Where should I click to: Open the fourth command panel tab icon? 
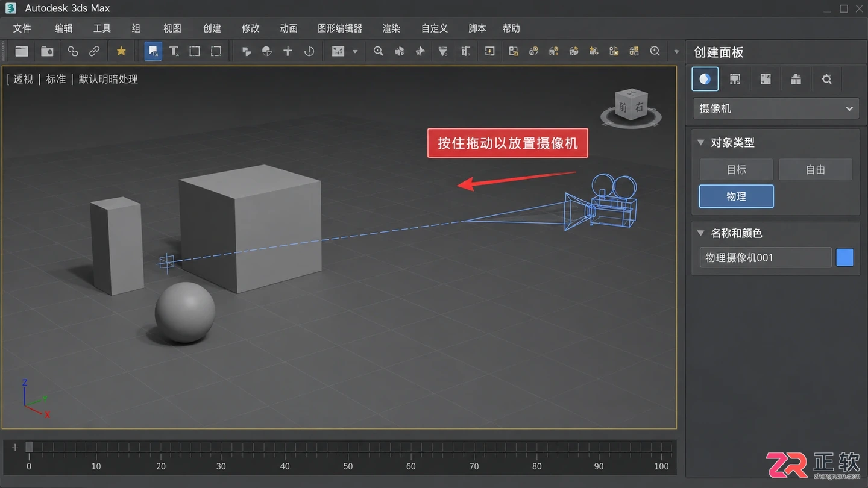(796, 79)
